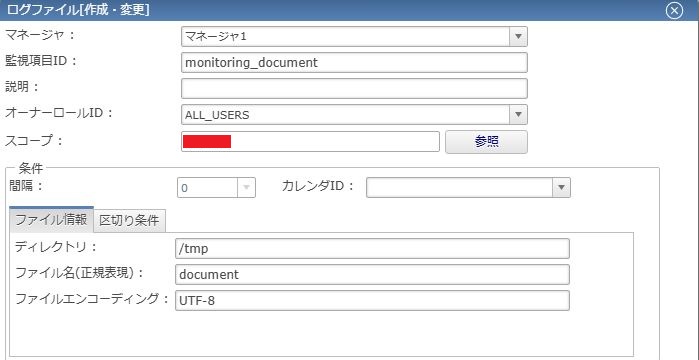
Task: Switch to the 区切り条件 tab
Action: [x=129, y=221]
